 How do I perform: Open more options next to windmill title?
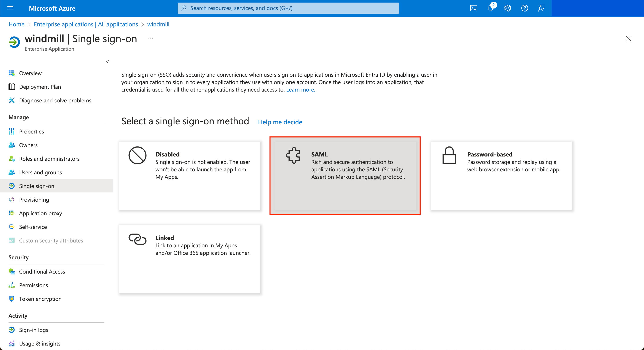(151, 39)
